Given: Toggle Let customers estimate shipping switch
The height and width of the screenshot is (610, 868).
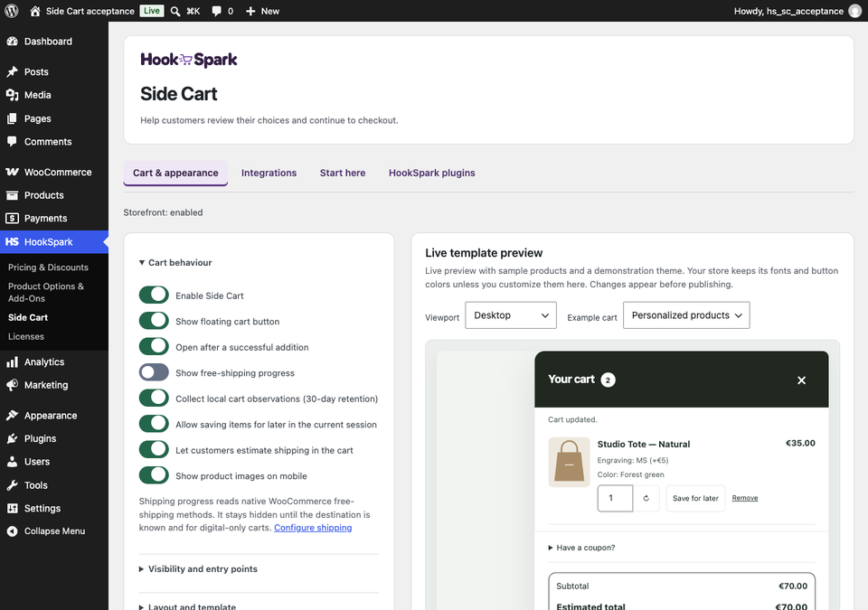Looking at the screenshot, I should pyautogui.click(x=154, y=449).
